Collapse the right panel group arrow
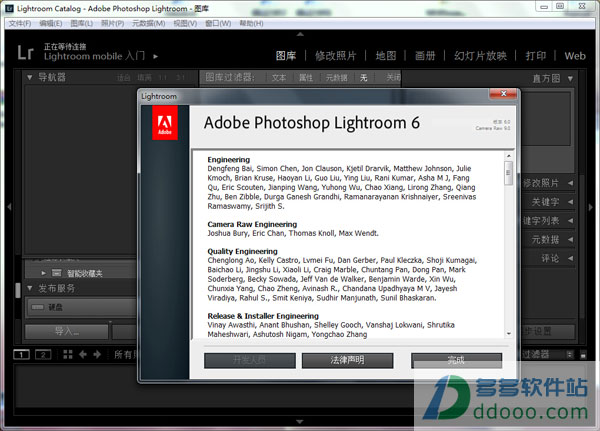The image size is (600, 431). [590, 207]
